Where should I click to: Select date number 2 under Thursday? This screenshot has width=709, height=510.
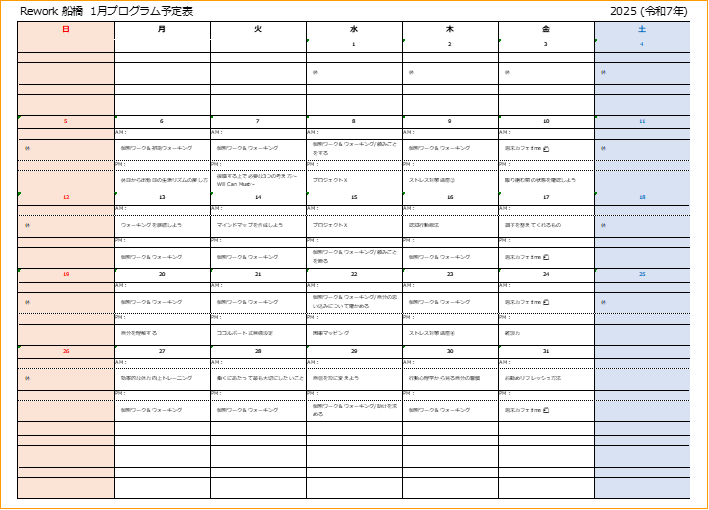click(x=449, y=44)
